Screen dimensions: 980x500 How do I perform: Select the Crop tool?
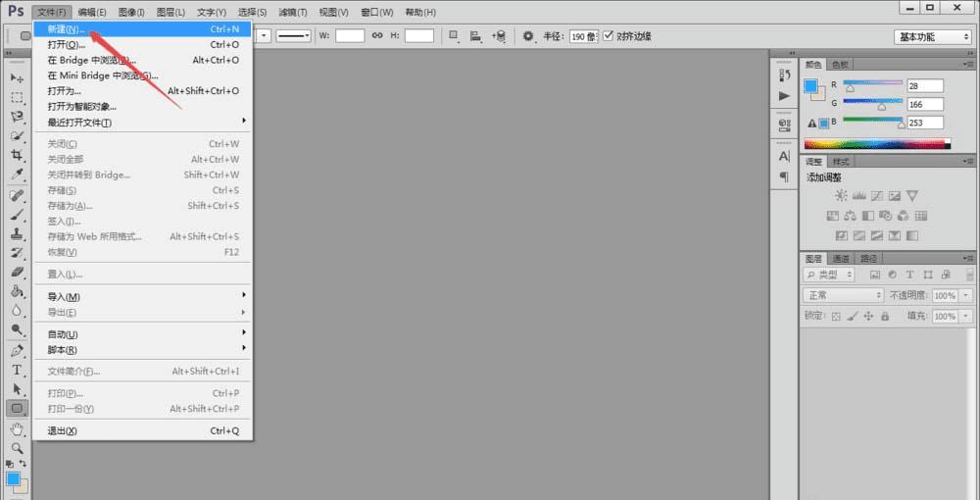[x=17, y=155]
